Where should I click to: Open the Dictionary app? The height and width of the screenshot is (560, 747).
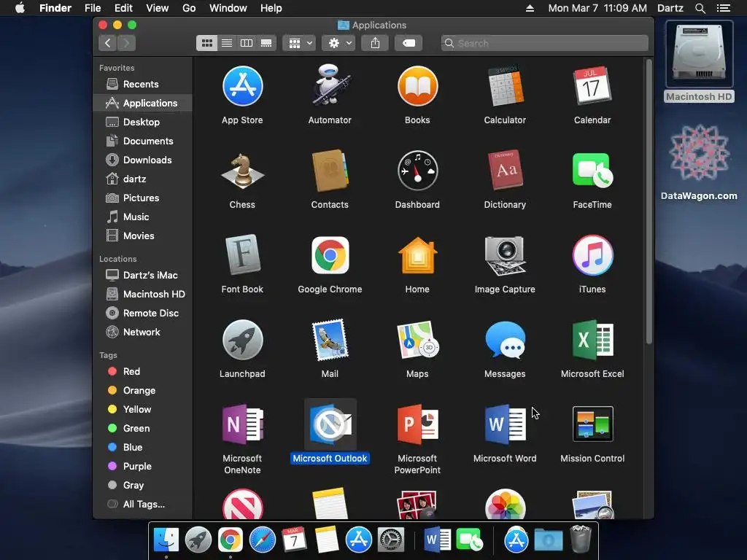(x=505, y=171)
